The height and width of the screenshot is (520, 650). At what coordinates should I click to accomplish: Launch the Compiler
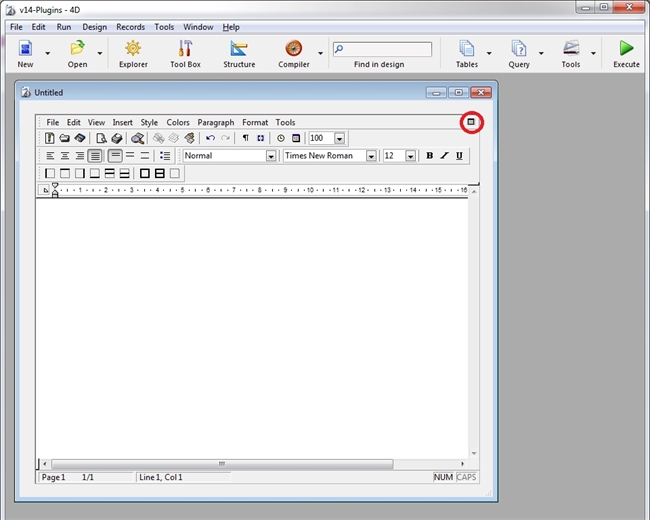[293, 53]
